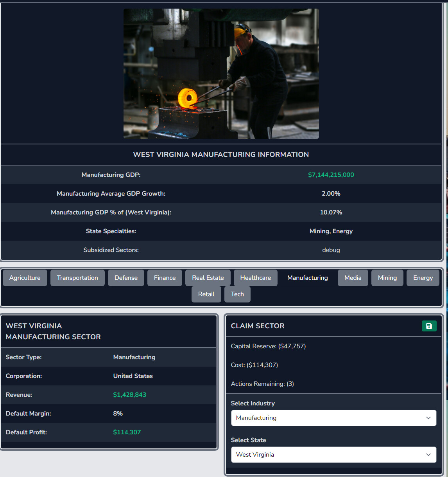448x477 pixels.
Task: Expand the Manufacturing industry combo box chevron
Action: click(428, 418)
